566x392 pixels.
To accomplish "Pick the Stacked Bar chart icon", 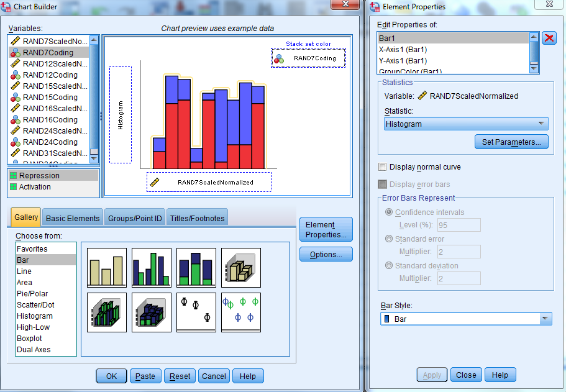I will click(x=196, y=268).
